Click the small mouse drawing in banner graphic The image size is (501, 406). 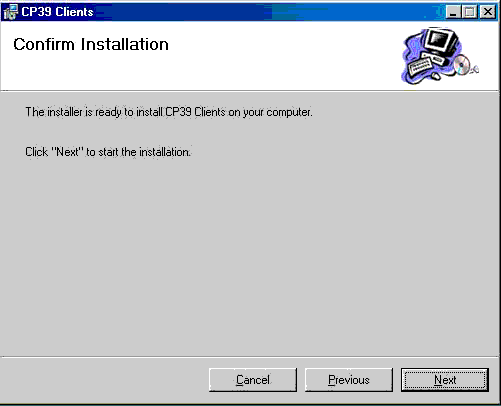(x=435, y=76)
